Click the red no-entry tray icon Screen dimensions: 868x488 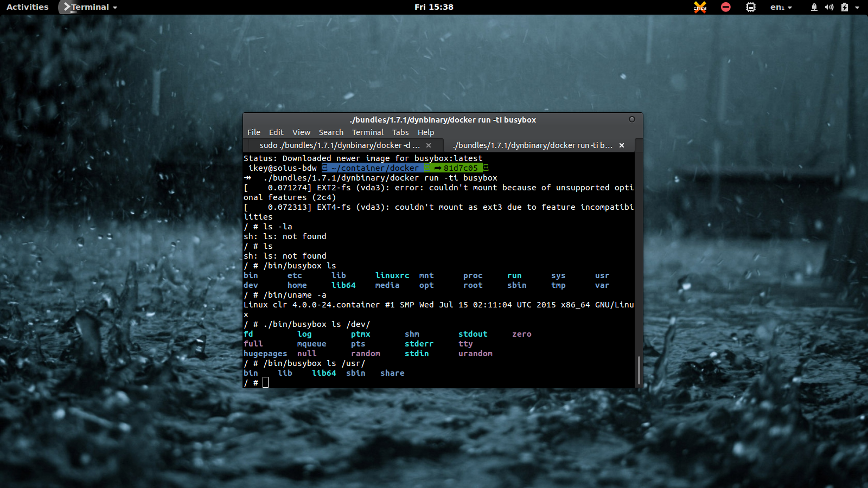click(726, 7)
